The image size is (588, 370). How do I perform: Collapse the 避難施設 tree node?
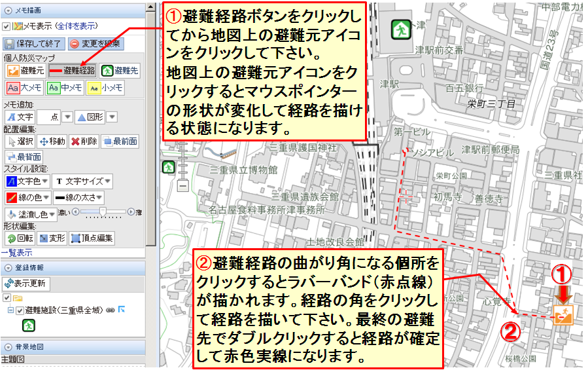11,310
